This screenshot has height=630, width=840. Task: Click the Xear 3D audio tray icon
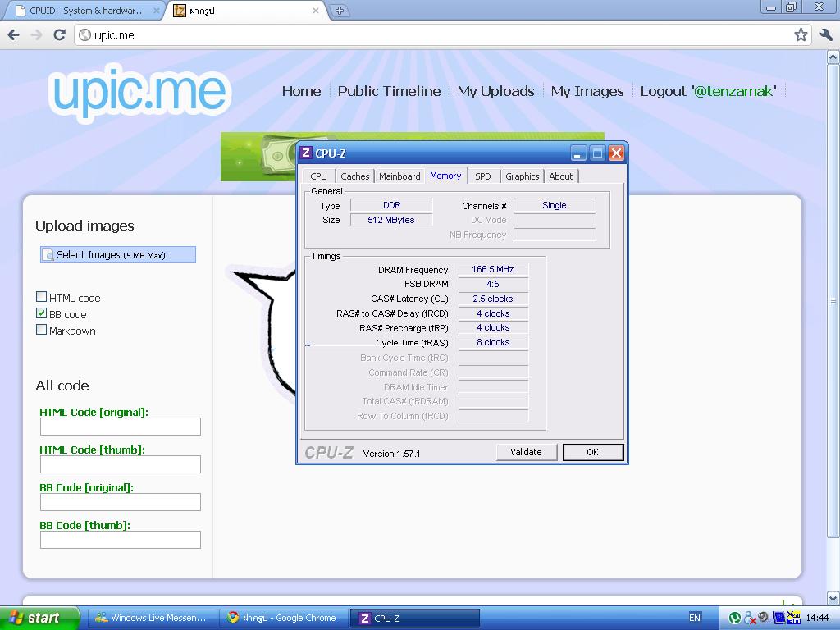[x=794, y=619]
